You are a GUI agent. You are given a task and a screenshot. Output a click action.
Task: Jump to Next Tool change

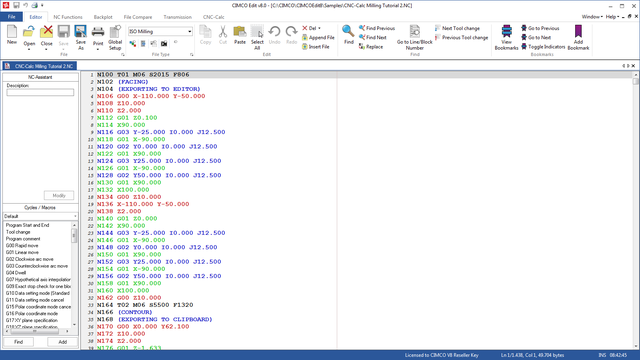coord(457,28)
